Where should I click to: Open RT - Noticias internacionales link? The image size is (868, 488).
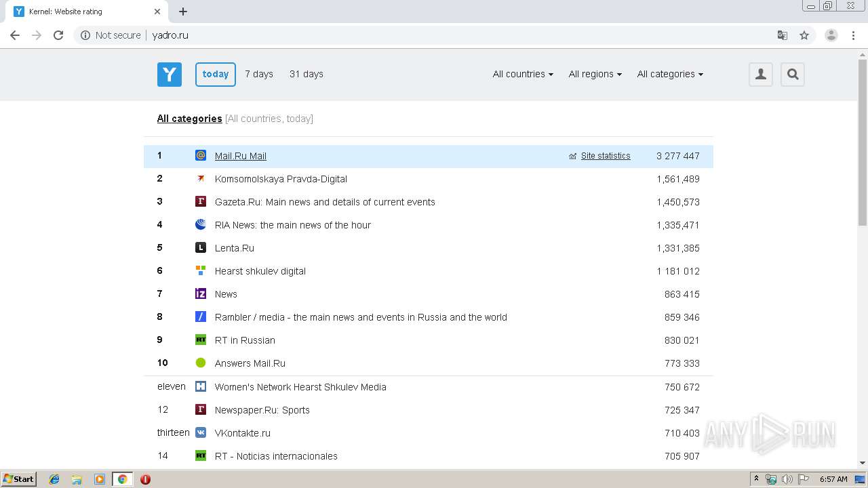276,456
